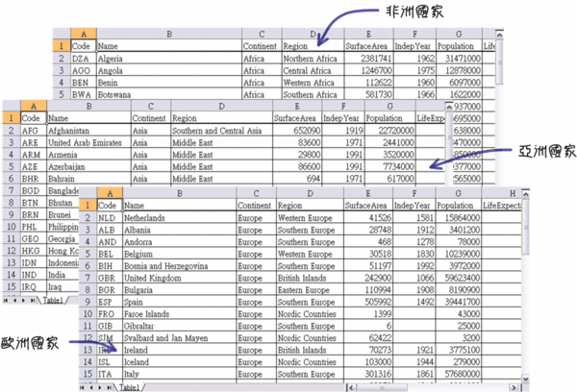Image resolution: width=577 pixels, height=392 pixels.
Task: Click the previous-sheet arrow in the Asia spreadsheet
Action: (14, 301)
